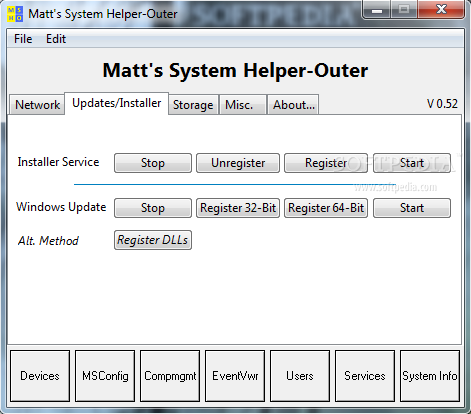
Task: Open the Edit menu
Action: [x=56, y=39]
